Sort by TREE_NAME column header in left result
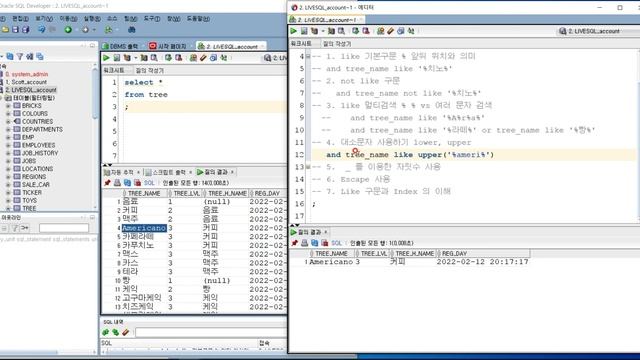The width and height of the screenshot is (640, 360). click(144, 193)
